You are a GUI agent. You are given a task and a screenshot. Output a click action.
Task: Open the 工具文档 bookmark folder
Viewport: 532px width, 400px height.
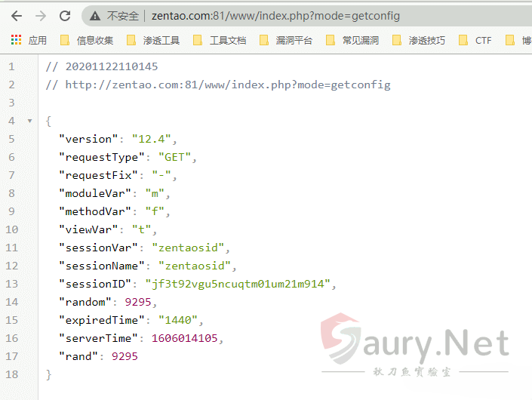tap(220, 40)
